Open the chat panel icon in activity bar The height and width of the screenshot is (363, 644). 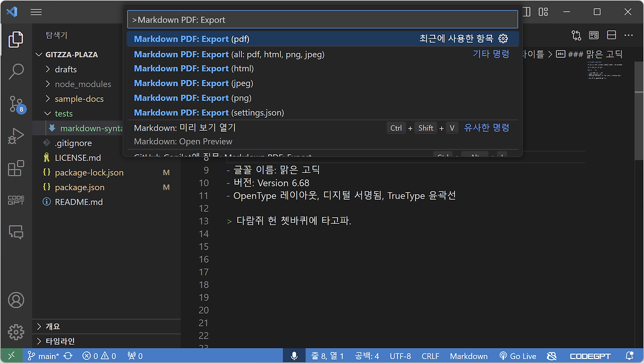(16, 232)
